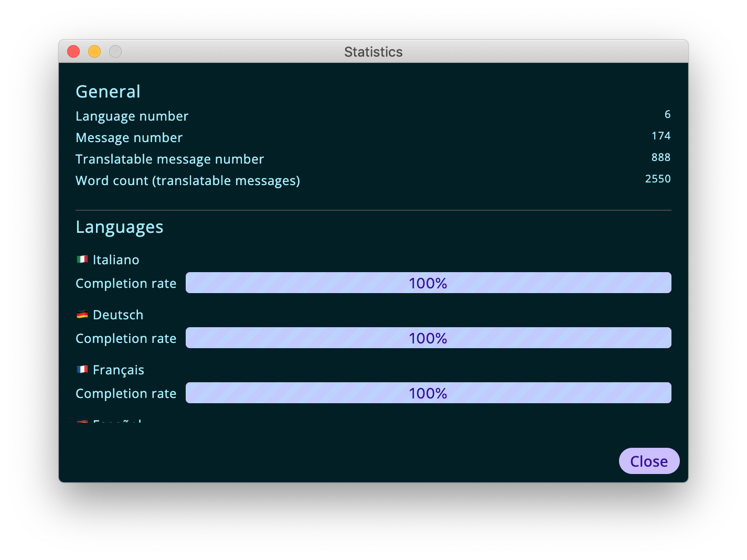Click the Deutsch completion rate progress bar

coord(428,338)
